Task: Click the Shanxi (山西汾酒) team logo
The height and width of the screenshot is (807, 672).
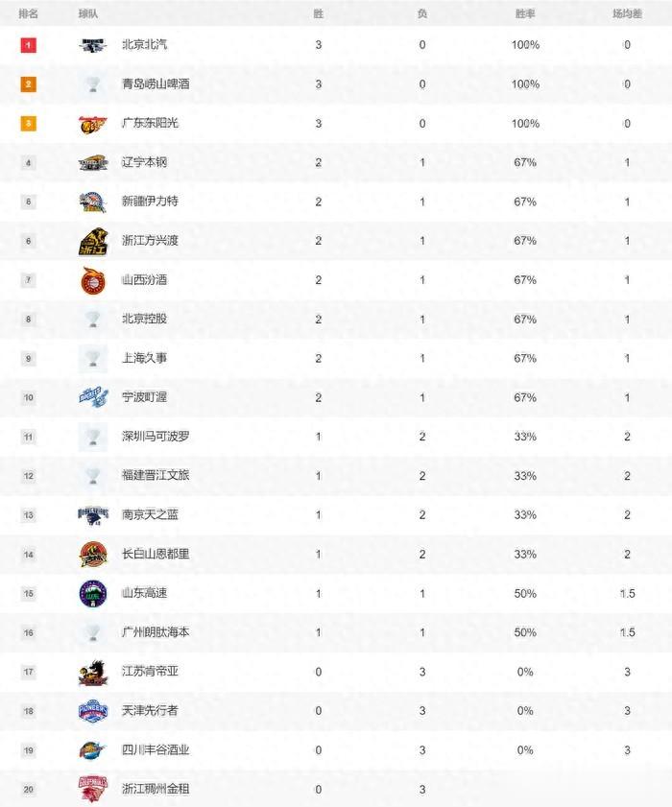Action: pyautogui.click(x=93, y=280)
